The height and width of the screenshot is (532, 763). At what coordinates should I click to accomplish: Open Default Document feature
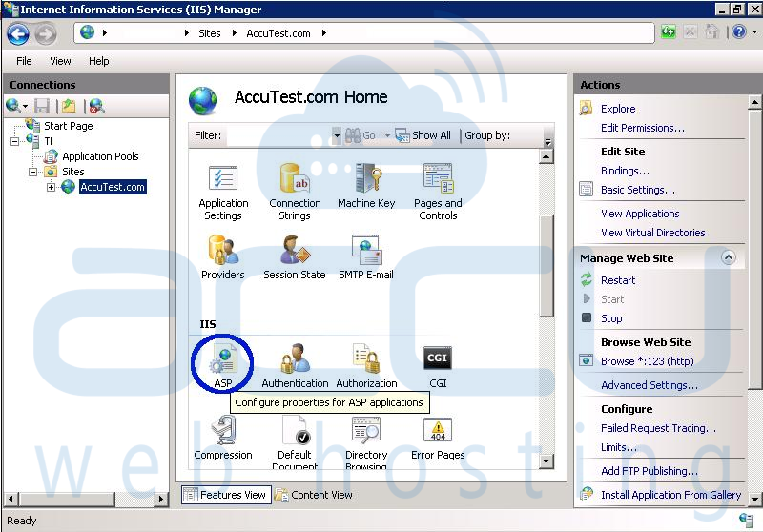295,442
